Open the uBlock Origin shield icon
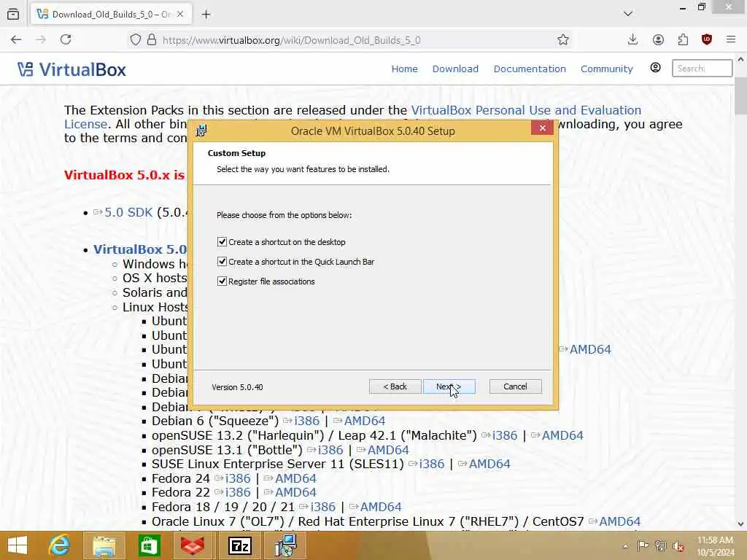This screenshot has height=560, width=747. 707,40
